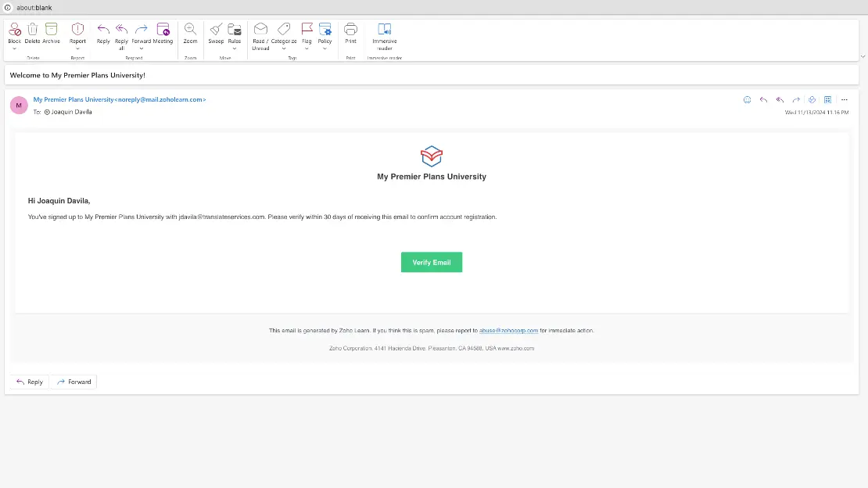Expand the Categorize dropdown arrow
Screen dimensions: 868x488
(284, 48)
